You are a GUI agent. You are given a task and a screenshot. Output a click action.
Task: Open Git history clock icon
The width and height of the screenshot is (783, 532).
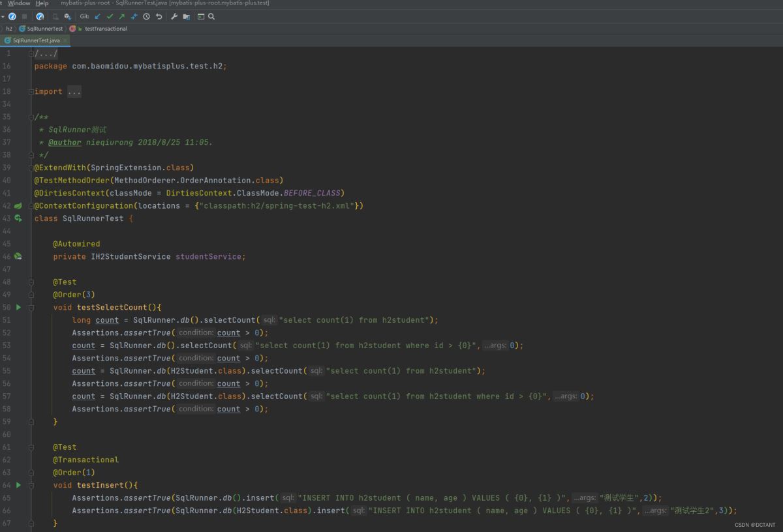[x=146, y=16]
